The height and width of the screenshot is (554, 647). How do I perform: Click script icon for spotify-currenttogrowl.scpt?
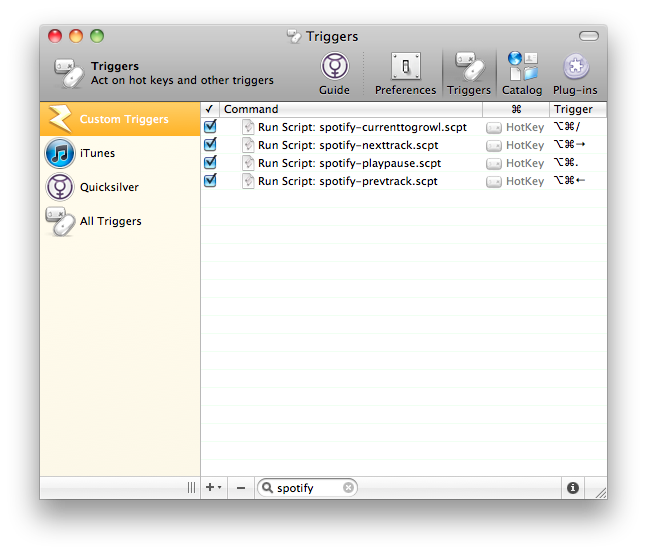coord(248,127)
